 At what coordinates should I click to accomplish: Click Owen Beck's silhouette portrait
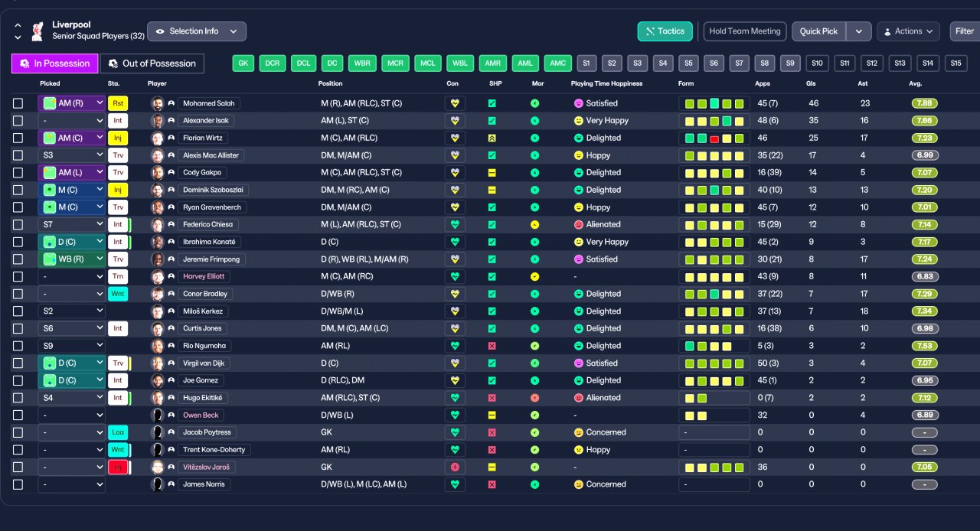158,415
